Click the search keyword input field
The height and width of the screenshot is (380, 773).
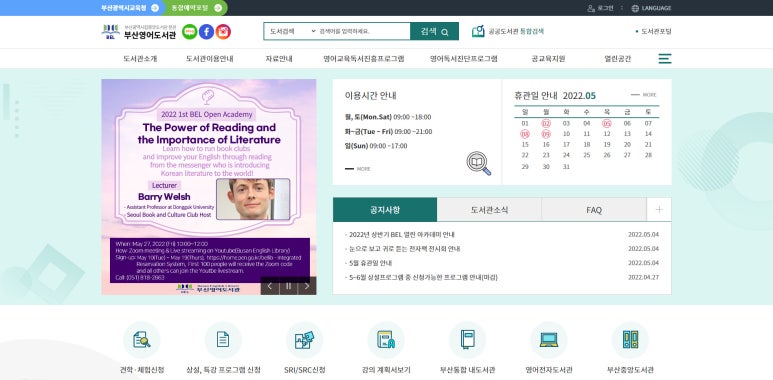coord(363,31)
